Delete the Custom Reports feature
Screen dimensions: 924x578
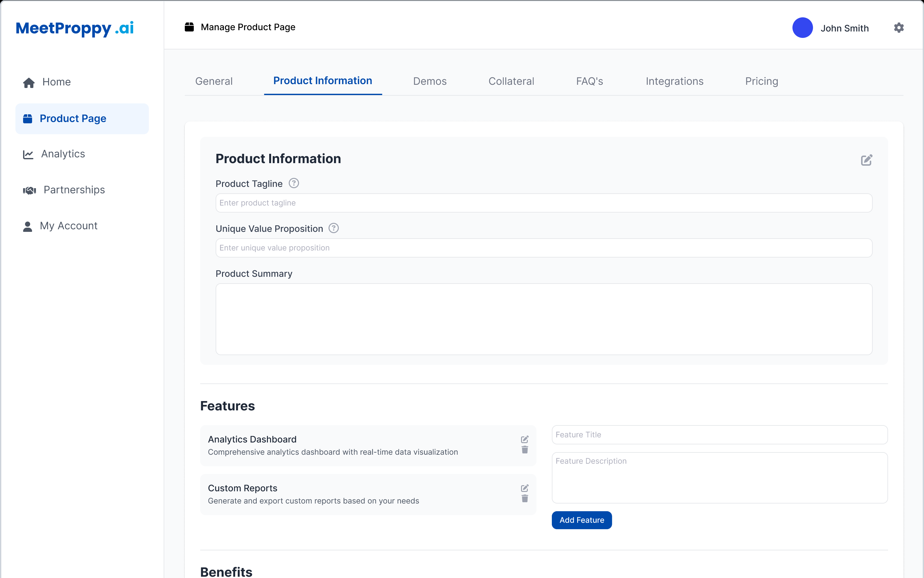pos(525,498)
